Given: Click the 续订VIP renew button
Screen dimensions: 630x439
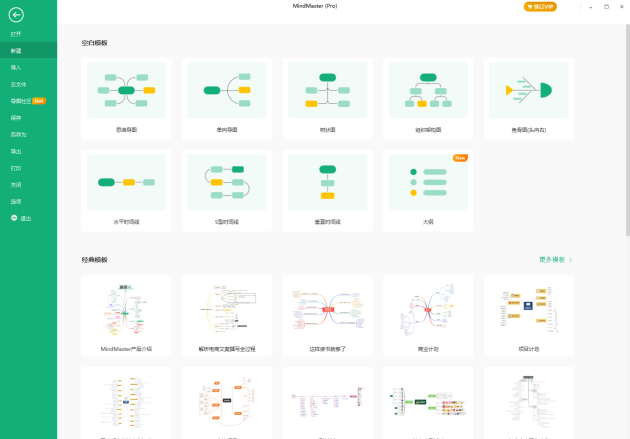Looking at the screenshot, I should [540, 6].
